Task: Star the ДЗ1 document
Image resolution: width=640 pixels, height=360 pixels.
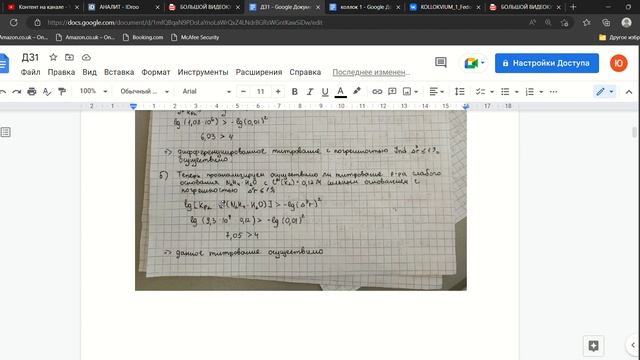Action: 53,57
